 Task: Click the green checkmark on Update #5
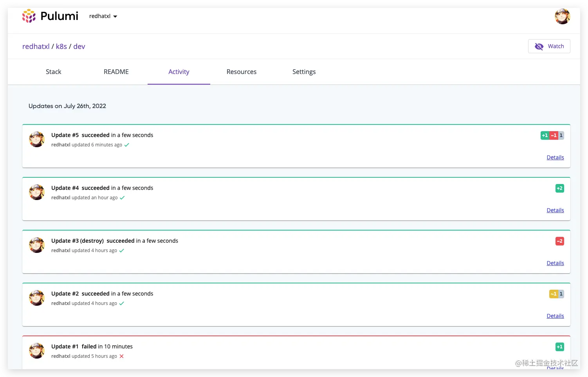coord(126,145)
